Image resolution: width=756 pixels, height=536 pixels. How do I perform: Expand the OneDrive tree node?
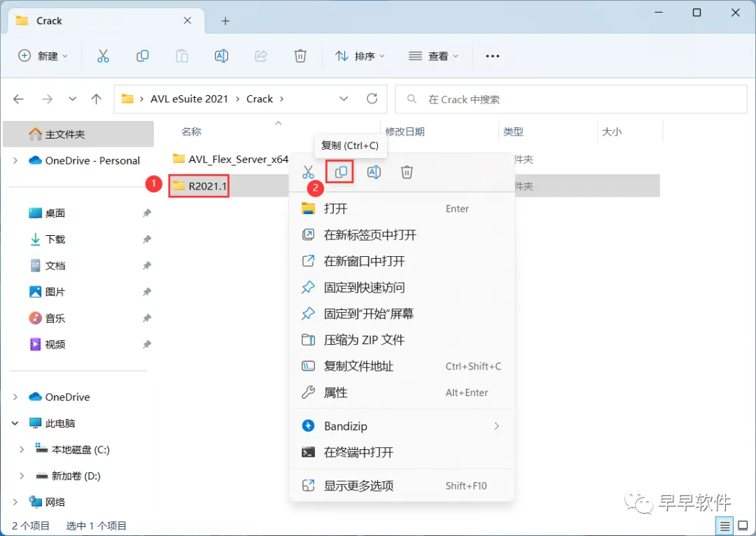15,397
